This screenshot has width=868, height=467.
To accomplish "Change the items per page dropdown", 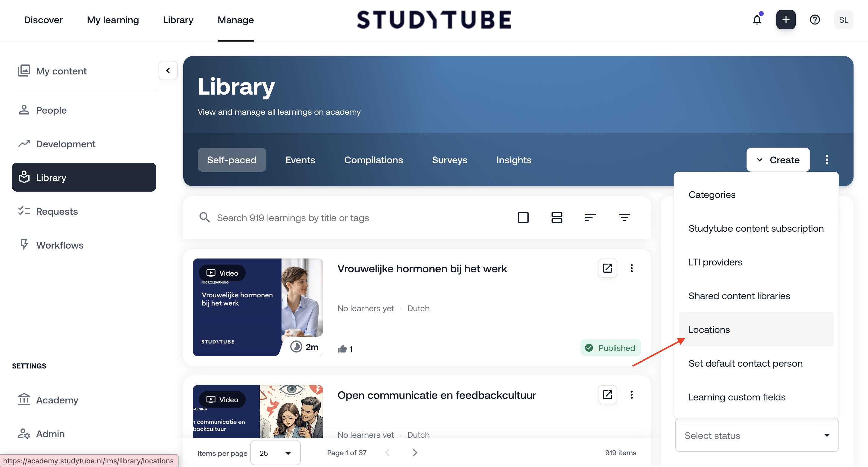I will click(x=275, y=453).
